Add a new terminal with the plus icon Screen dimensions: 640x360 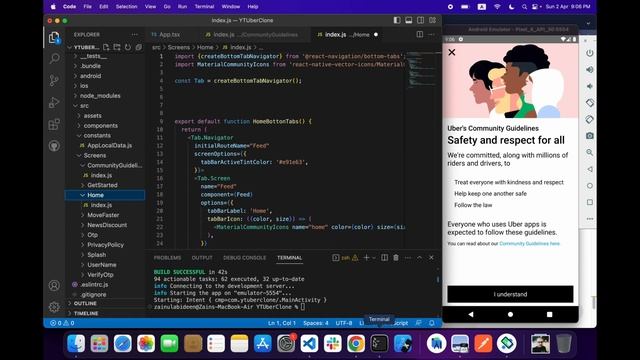click(366, 258)
